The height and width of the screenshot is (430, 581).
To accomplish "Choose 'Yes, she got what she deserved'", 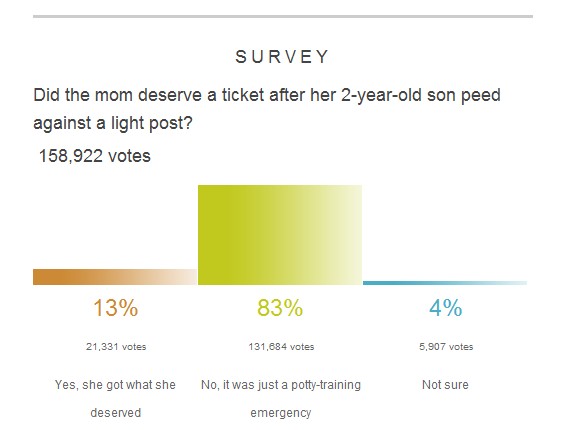I will pos(115,398).
